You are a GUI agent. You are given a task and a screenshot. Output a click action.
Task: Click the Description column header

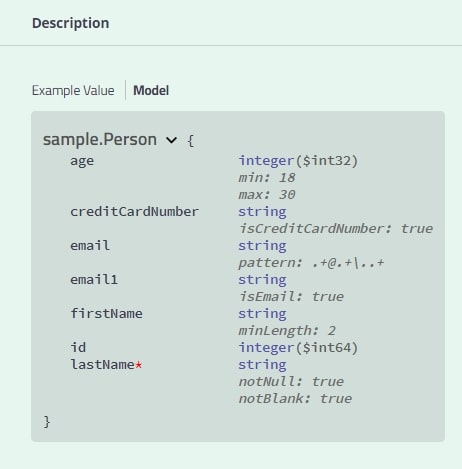point(71,23)
